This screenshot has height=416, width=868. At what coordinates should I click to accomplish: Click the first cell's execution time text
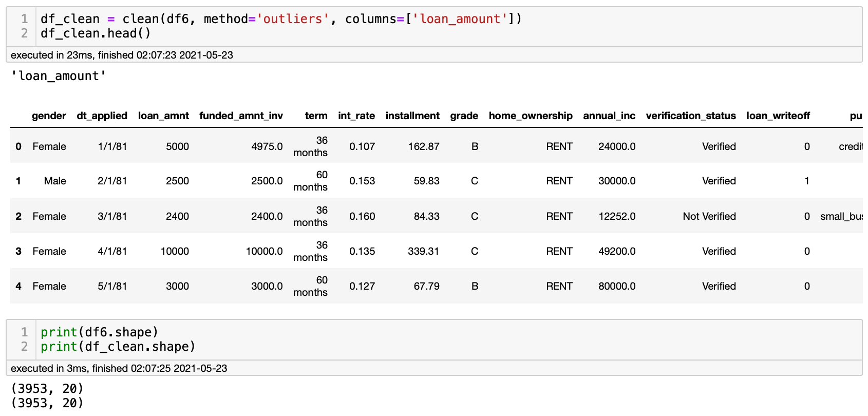[x=122, y=55]
